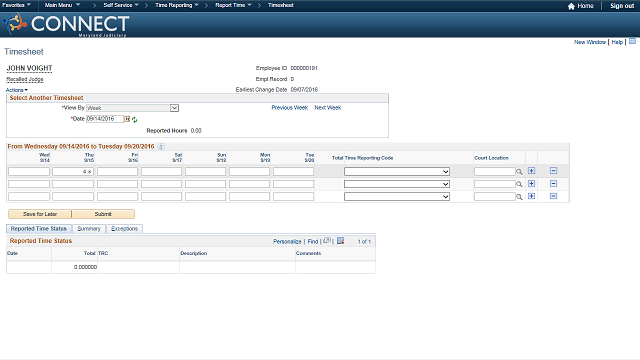Add a row after the third timesheet row
The height and width of the screenshot is (360, 640).
pyautogui.click(x=531, y=196)
